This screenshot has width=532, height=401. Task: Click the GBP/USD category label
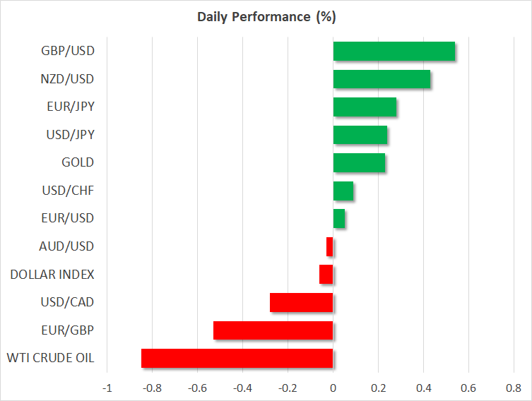68,52
